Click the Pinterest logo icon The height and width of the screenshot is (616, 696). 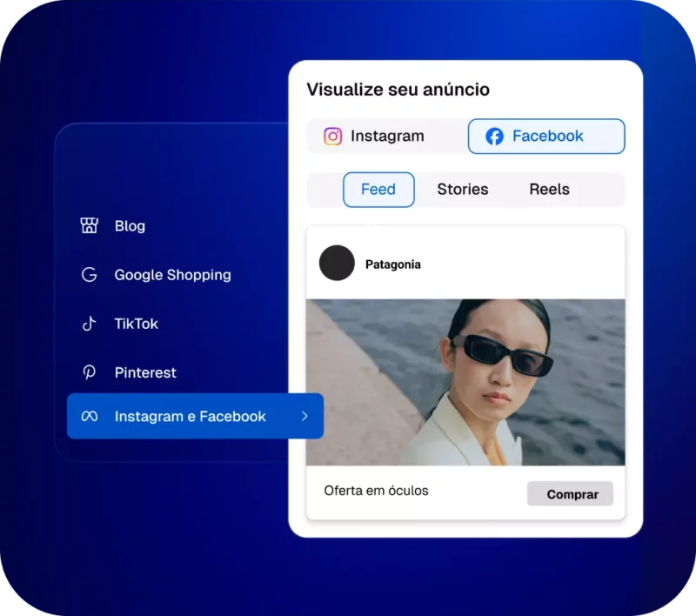click(89, 372)
